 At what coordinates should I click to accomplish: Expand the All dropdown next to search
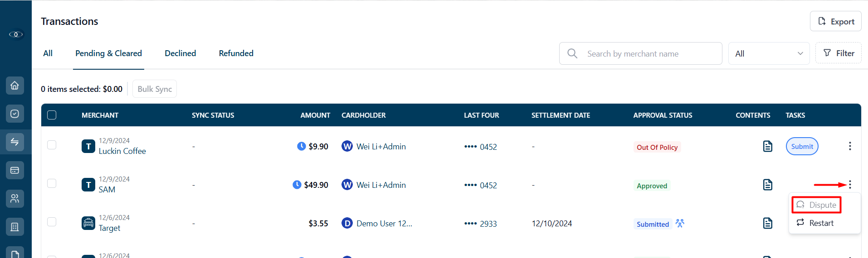[x=769, y=53]
